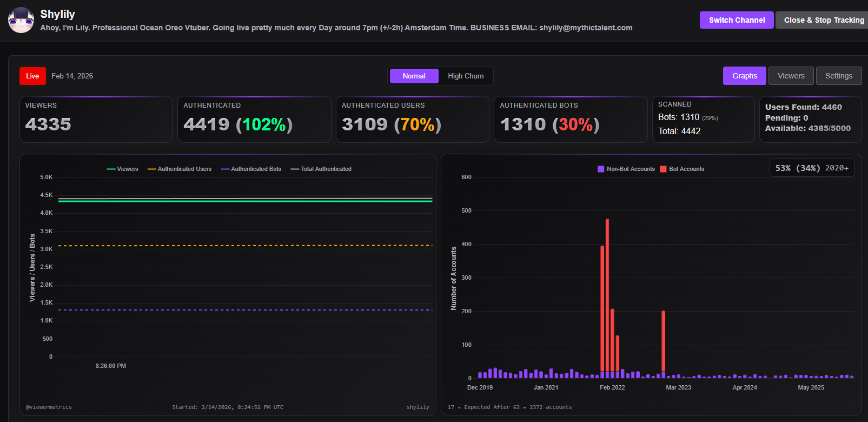This screenshot has height=422, width=868.
Task: Click the Available: 4385/5000 text
Action: pos(807,128)
